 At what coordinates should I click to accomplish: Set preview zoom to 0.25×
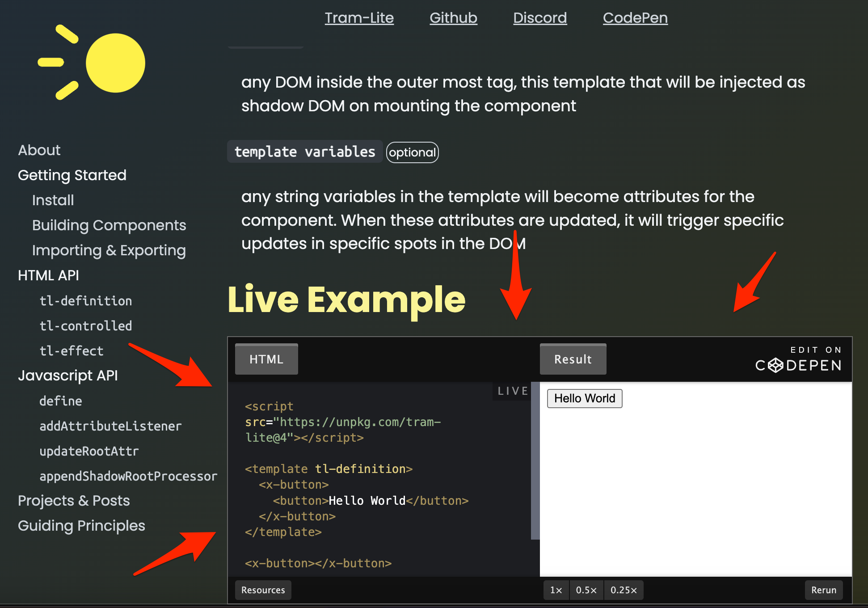tap(624, 590)
